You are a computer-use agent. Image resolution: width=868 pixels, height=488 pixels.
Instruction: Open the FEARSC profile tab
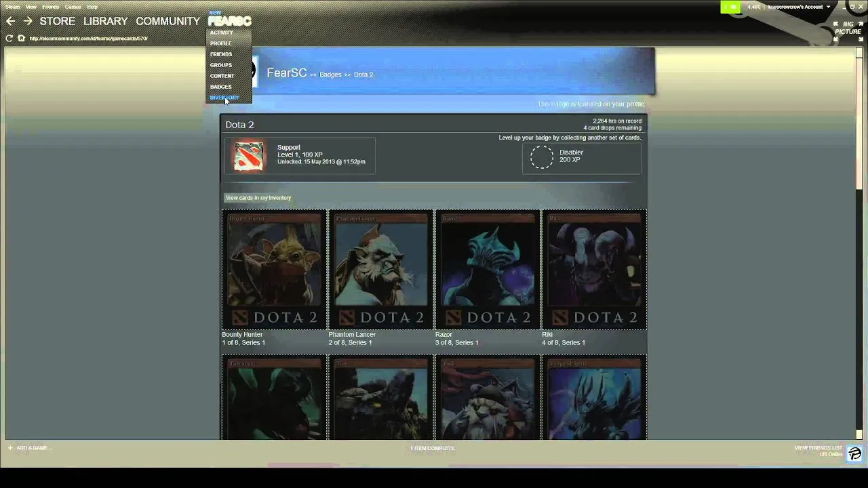(229, 21)
